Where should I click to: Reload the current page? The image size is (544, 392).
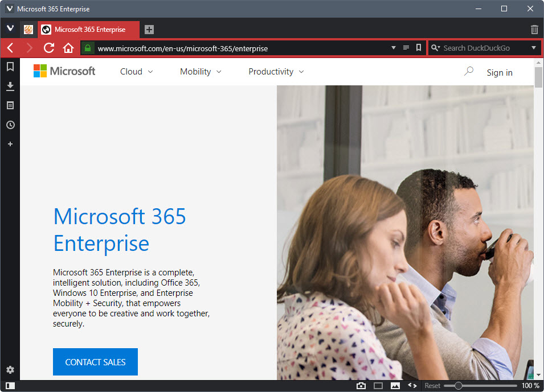click(x=49, y=48)
